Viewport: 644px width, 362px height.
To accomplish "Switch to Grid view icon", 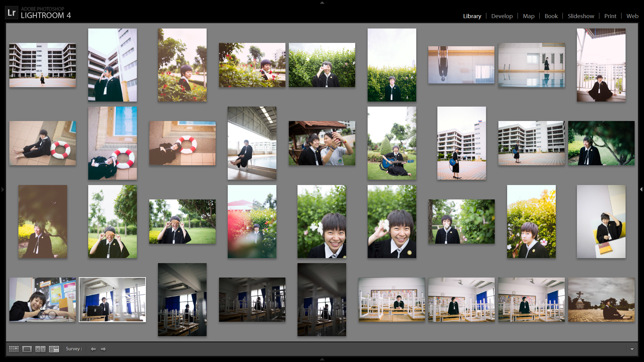I will pos(14,349).
